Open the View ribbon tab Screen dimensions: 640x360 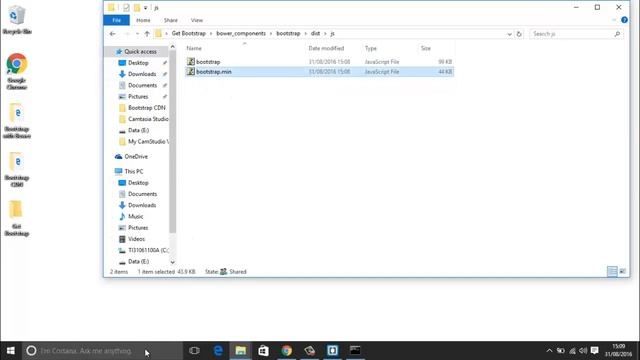pos(197,20)
